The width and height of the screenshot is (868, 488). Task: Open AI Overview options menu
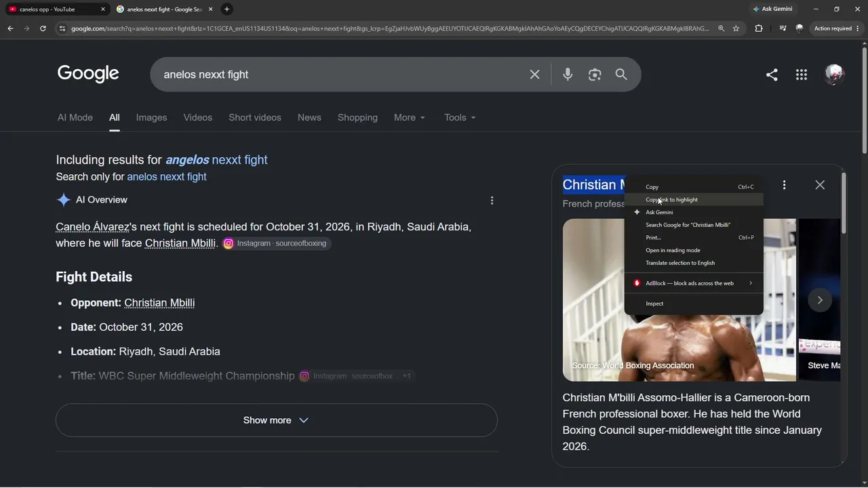point(492,200)
